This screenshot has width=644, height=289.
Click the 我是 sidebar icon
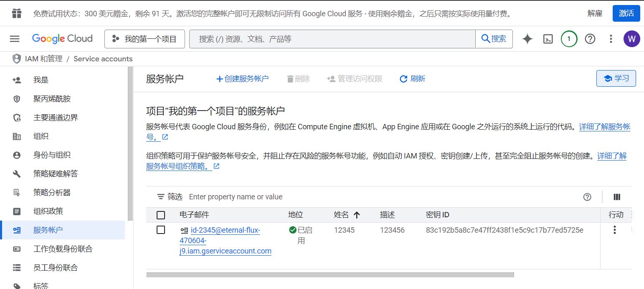17,80
